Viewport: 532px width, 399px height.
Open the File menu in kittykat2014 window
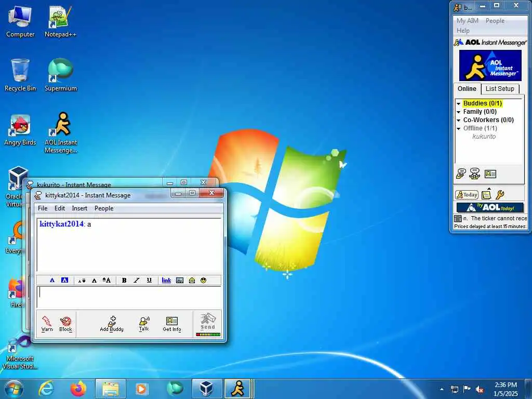pos(43,208)
